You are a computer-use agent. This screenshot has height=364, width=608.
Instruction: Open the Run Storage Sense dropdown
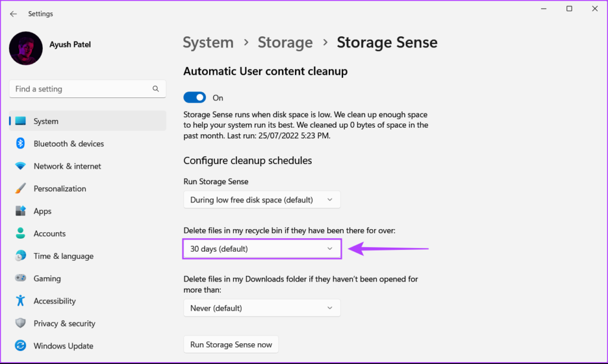click(262, 200)
